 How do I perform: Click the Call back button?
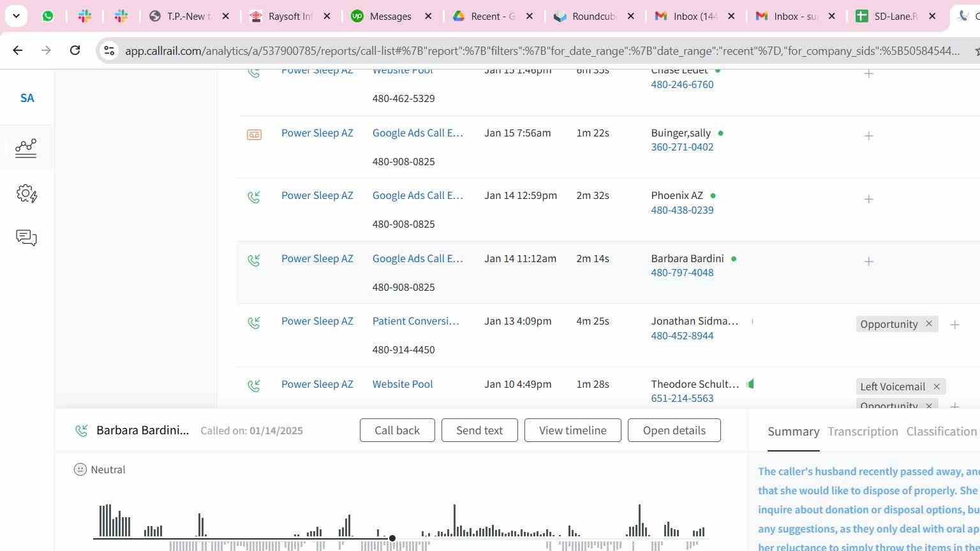[397, 430]
